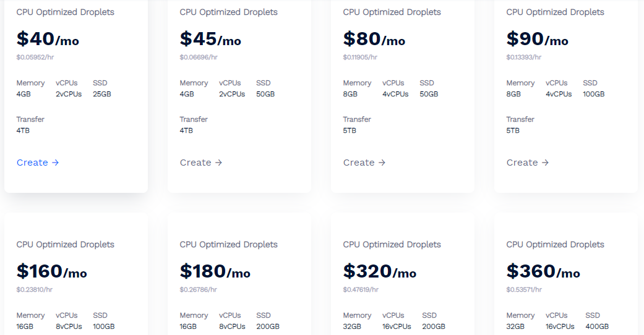The image size is (644, 335).
Task: Click the 100GB SSD value on $90 plan
Action: click(593, 94)
